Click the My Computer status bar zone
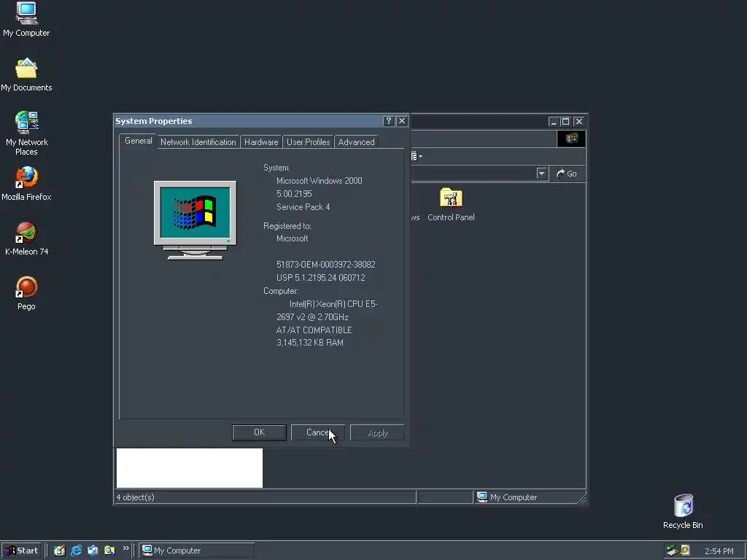This screenshot has width=747, height=560. [x=528, y=497]
